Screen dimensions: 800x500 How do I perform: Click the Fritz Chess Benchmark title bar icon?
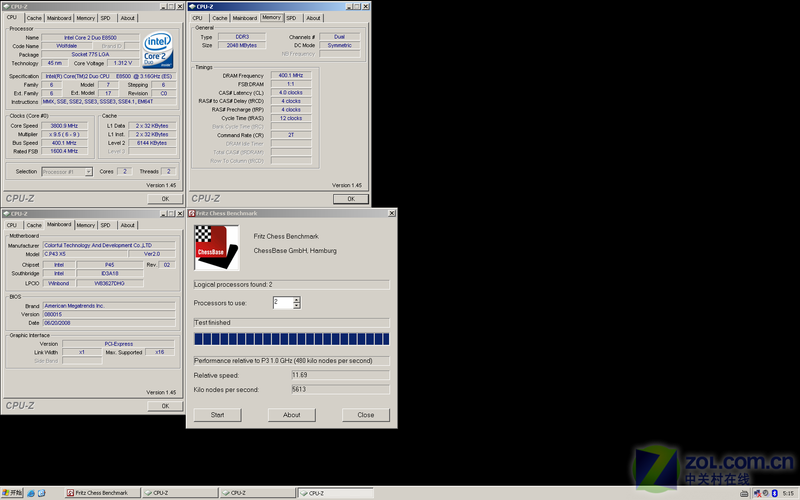[x=192, y=213]
